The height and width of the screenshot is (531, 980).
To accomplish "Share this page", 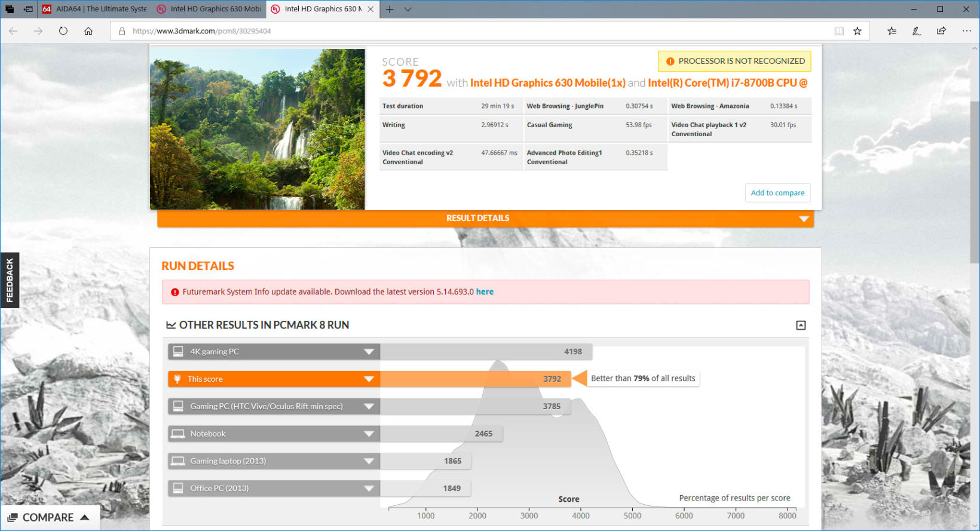I will [x=942, y=31].
